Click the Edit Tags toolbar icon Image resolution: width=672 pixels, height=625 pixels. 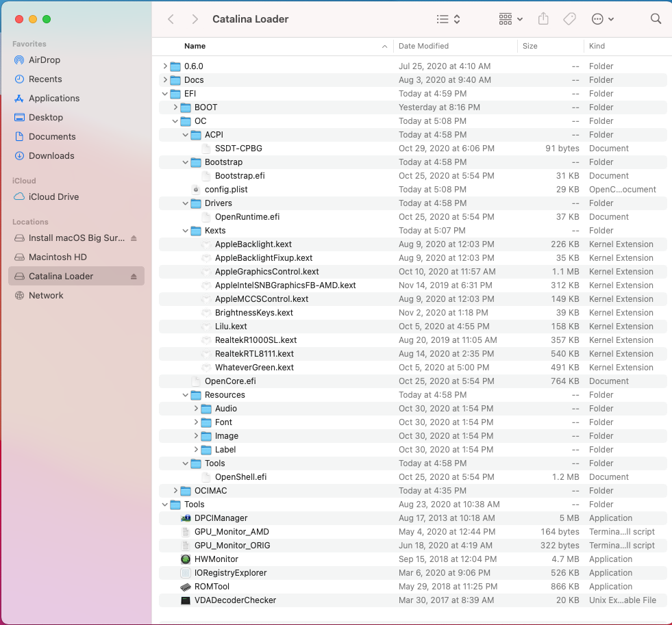point(569,19)
